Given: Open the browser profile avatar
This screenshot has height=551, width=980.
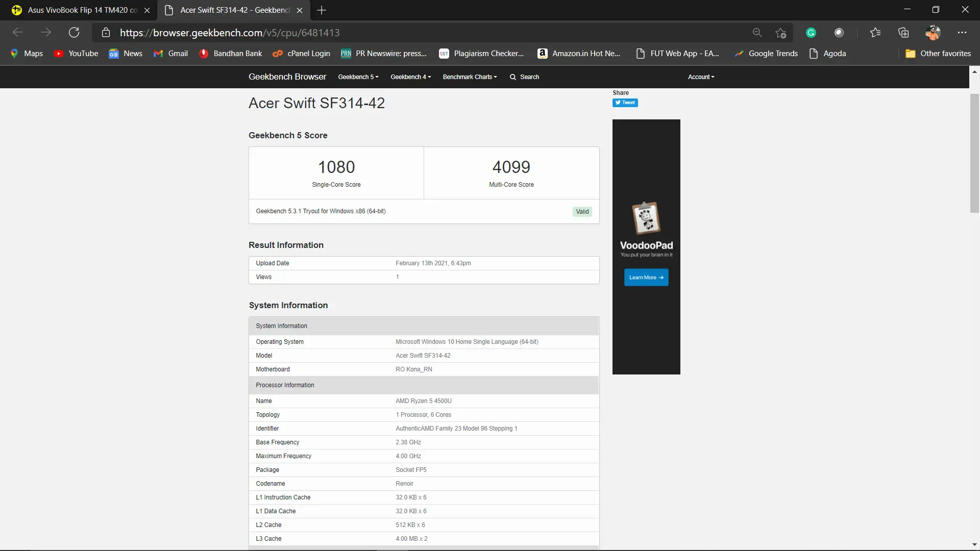Looking at the screenshot, I should [x=933, y=33].
